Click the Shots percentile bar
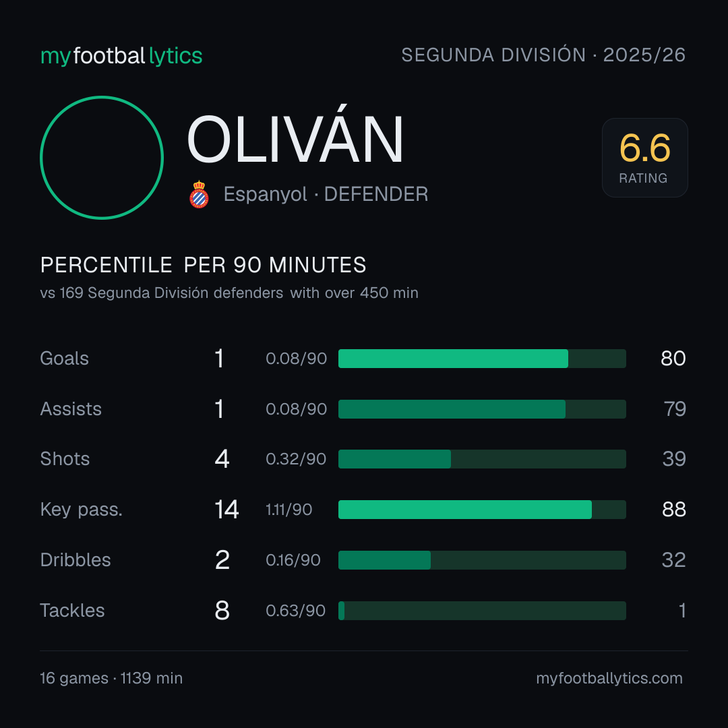This screenshot has height=728, width=728. coord(482,459)
